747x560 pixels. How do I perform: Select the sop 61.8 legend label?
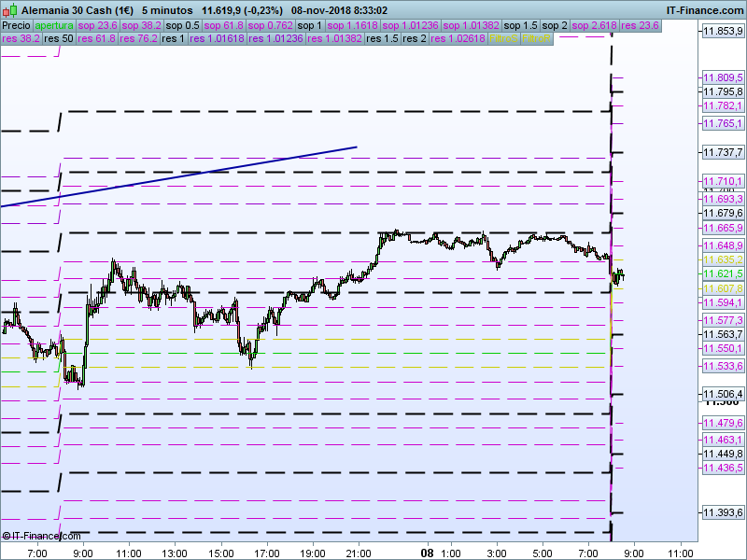tap(223, 25)
